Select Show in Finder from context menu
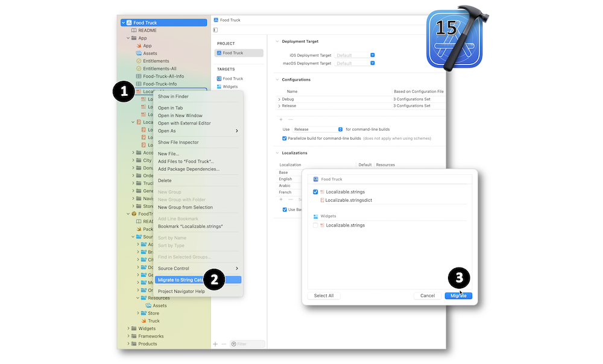Viewport: 603px width, 364px height. (173, 96)
